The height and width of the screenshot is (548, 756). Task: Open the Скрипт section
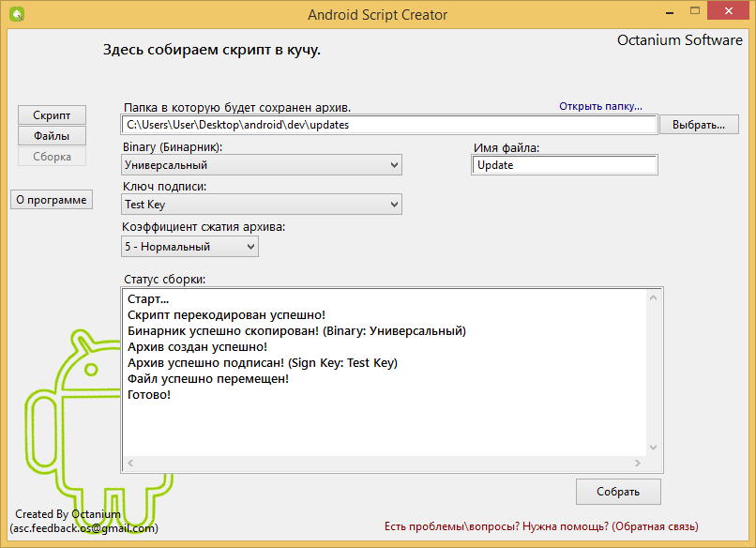pyautogui.click(x=53, y=115)
